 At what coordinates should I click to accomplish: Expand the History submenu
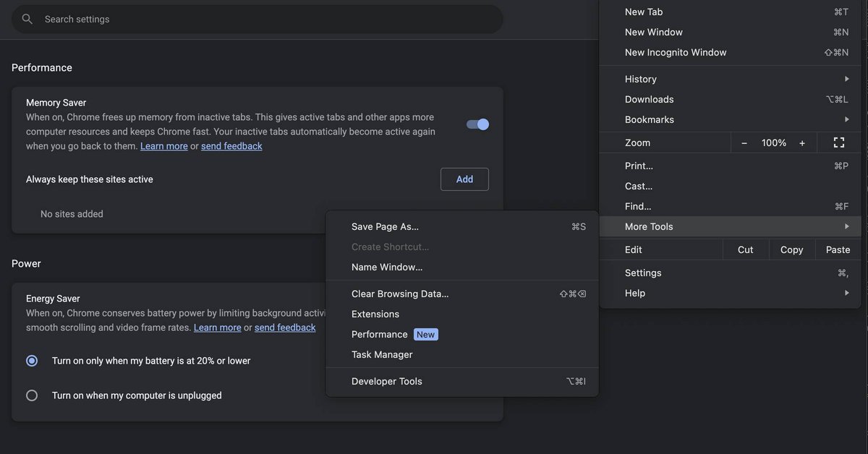846,78
